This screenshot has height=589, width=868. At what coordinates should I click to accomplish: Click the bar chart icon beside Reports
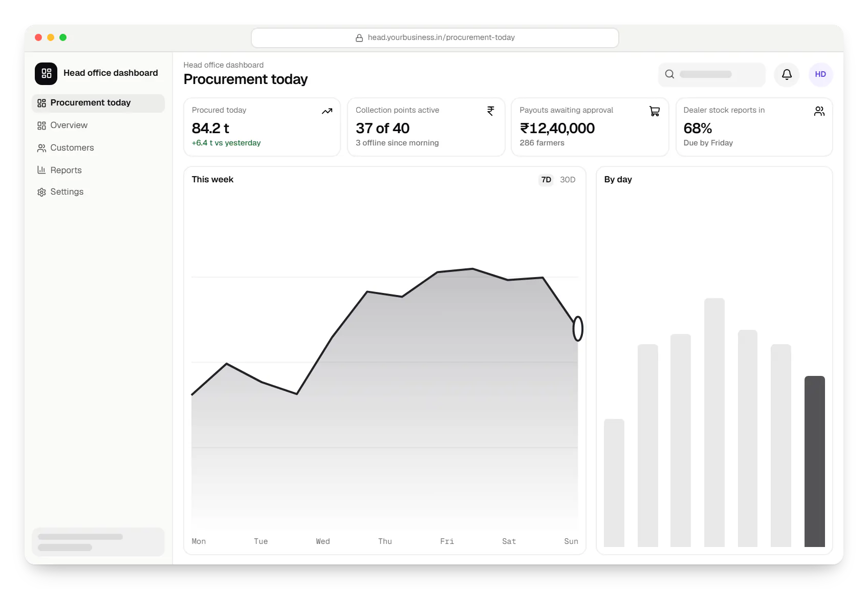(x=42, y=170)
